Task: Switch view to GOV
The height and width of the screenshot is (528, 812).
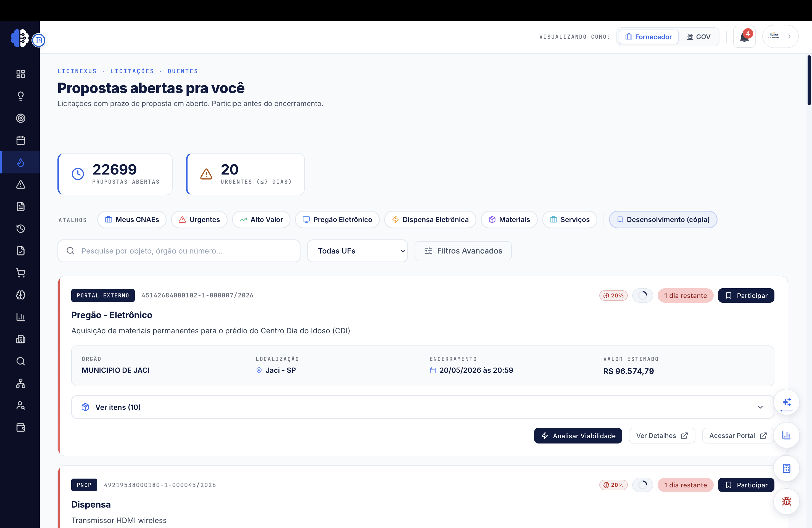Action: click(698, 37)
